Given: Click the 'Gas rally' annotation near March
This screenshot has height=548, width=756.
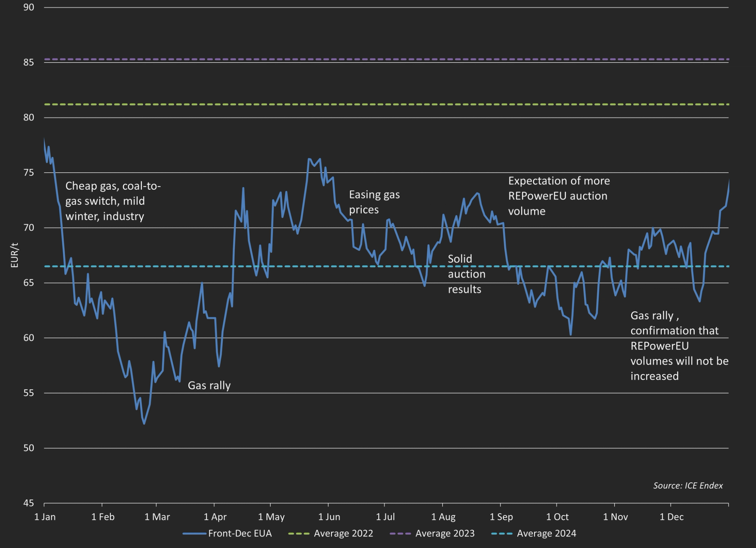Looking at the screenshot, I should coord(209,385).
